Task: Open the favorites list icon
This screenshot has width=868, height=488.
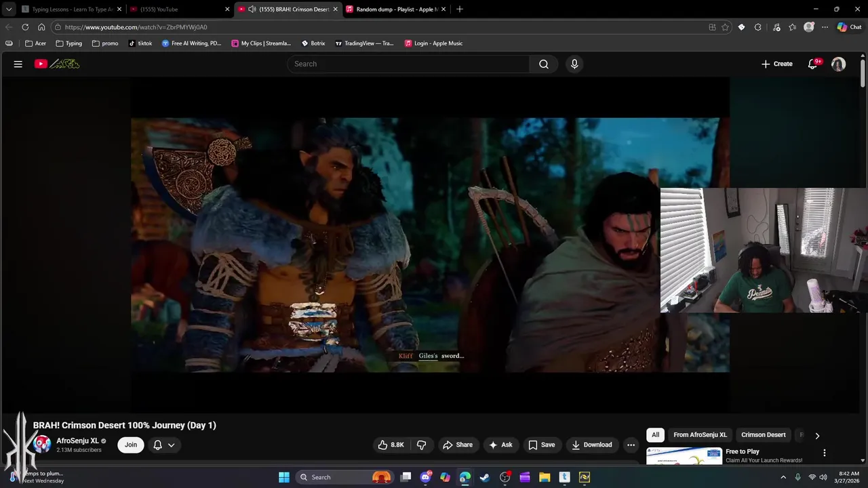Action: click(x=793, y=27)
